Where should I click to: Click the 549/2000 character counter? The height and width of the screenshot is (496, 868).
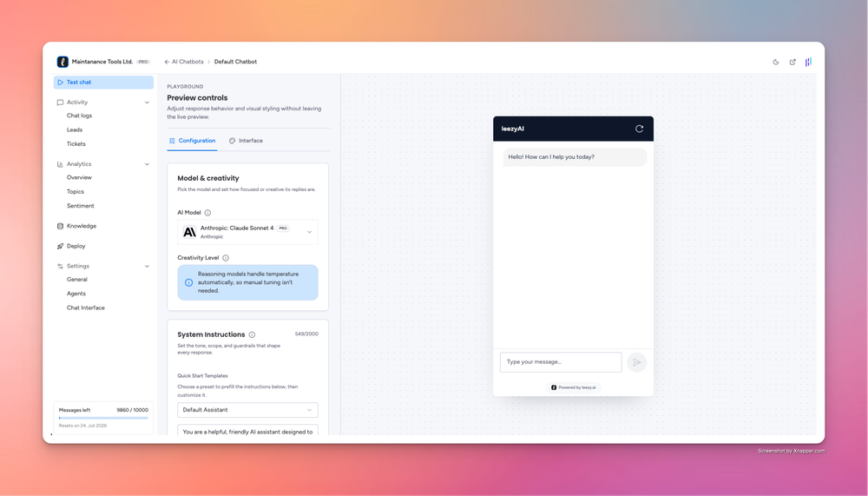[x=306, y=334]
